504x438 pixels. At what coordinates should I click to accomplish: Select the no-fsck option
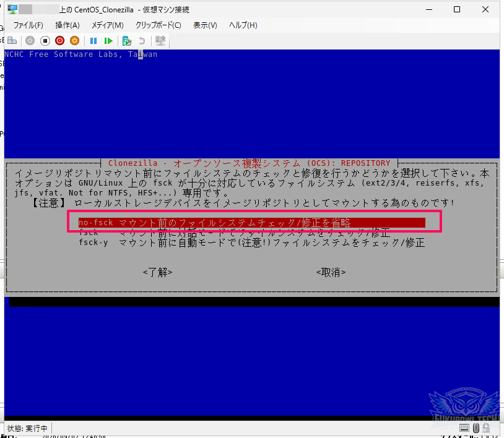pos(252,223)
